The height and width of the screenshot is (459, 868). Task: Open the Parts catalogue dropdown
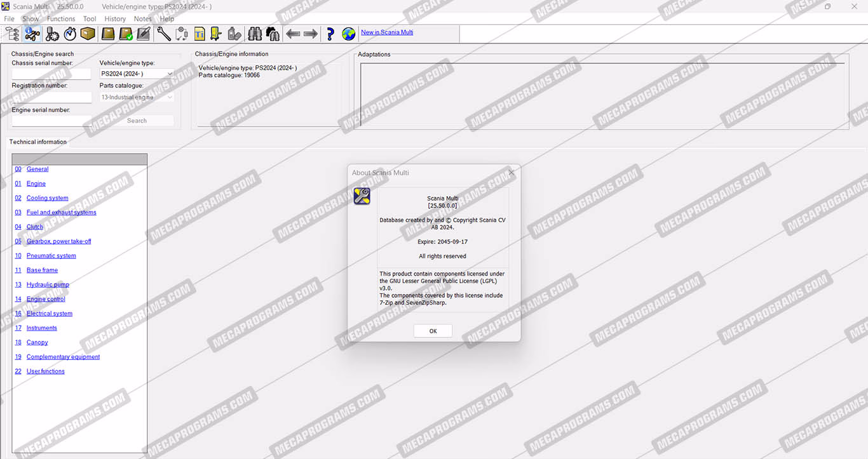click(x=137, y=97)
